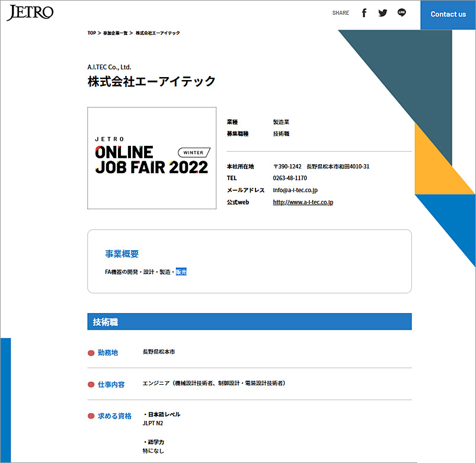The height and width of the screenshot is (463, 476).
Task: Open the JETRO logo home link
Action: pyautogui.click(x=30, y=13)
